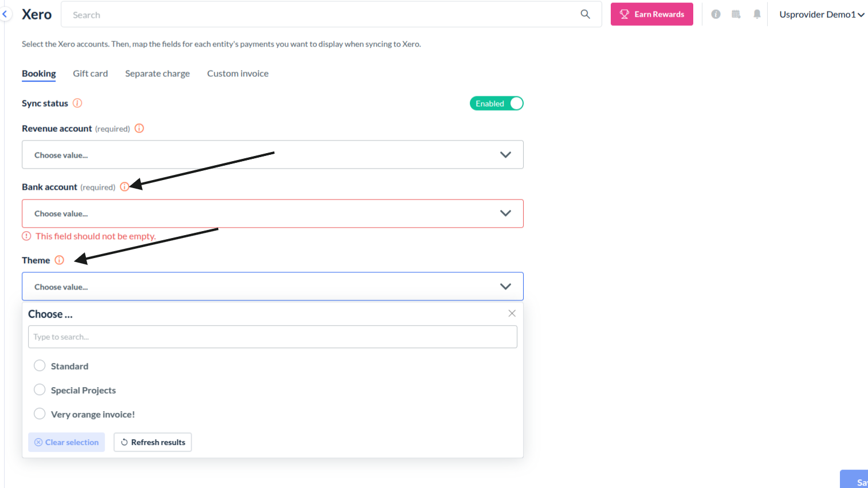The width and height of the screenshot is (868, 488).
Task: Open the Bank account dropdown
Action: (x=273, y=213)
